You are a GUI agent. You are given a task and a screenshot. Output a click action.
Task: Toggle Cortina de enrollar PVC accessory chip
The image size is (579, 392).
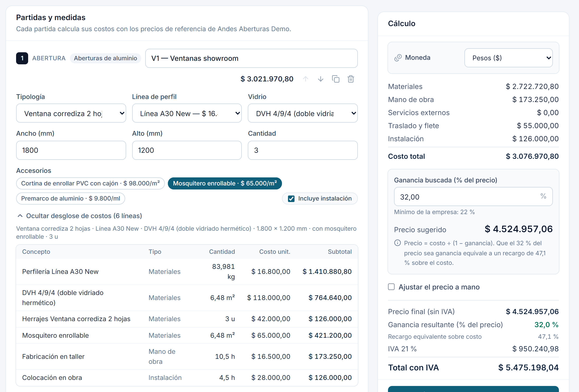coord(90,183)
